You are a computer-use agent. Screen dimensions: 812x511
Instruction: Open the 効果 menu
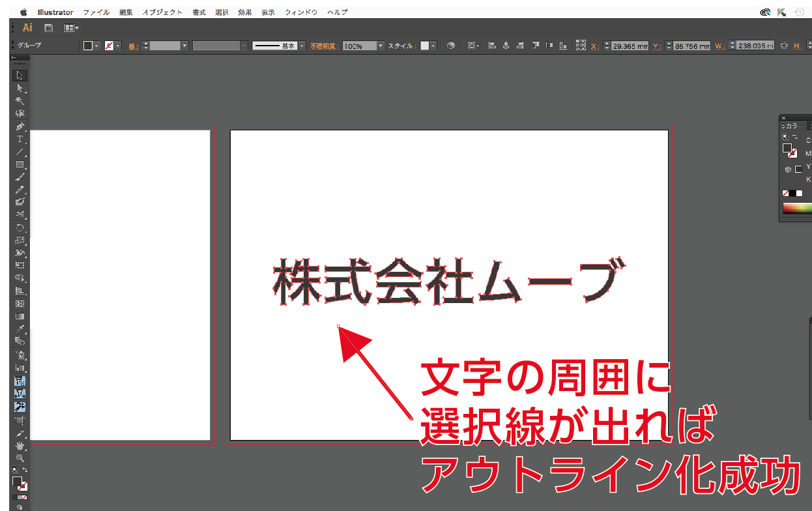point(245,12)
